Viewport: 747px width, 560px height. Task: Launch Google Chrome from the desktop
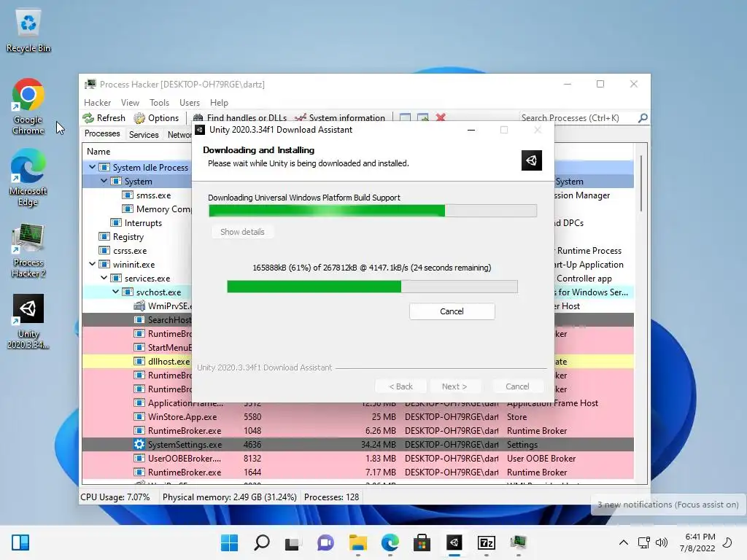pyautogui.click(x=28, y=106)
